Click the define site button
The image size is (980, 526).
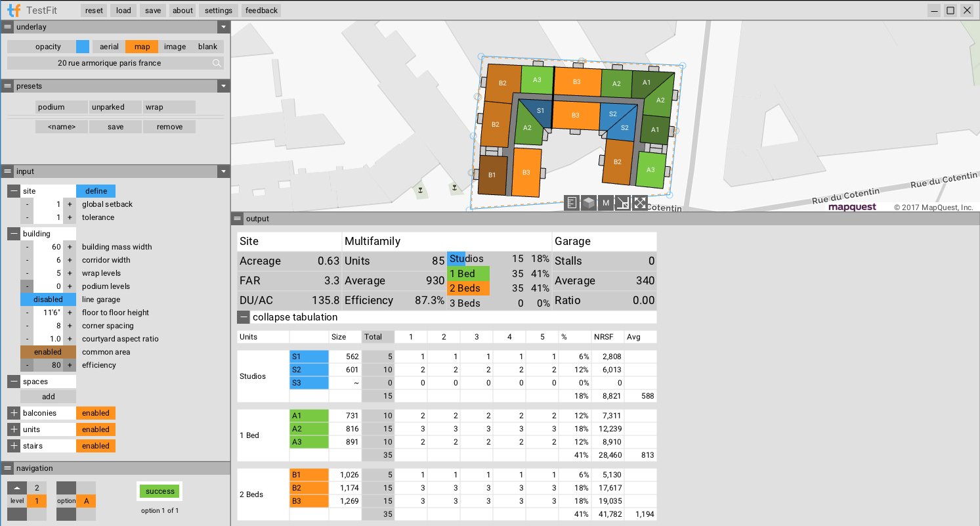tap(96, 191)
